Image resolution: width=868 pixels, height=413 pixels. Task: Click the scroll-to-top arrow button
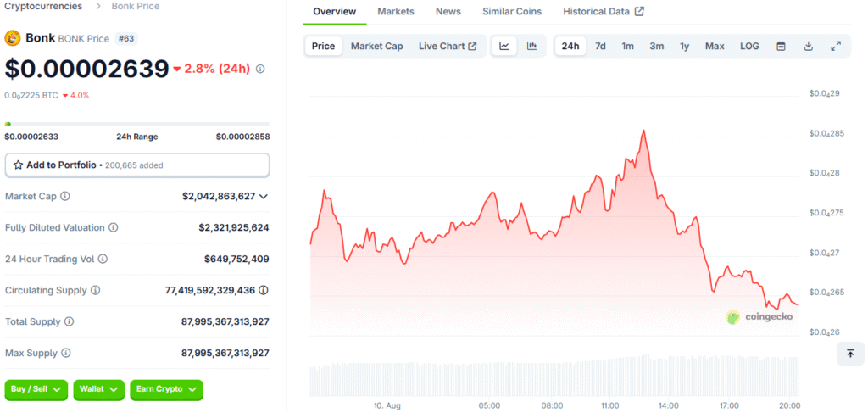tap(850, 354)
